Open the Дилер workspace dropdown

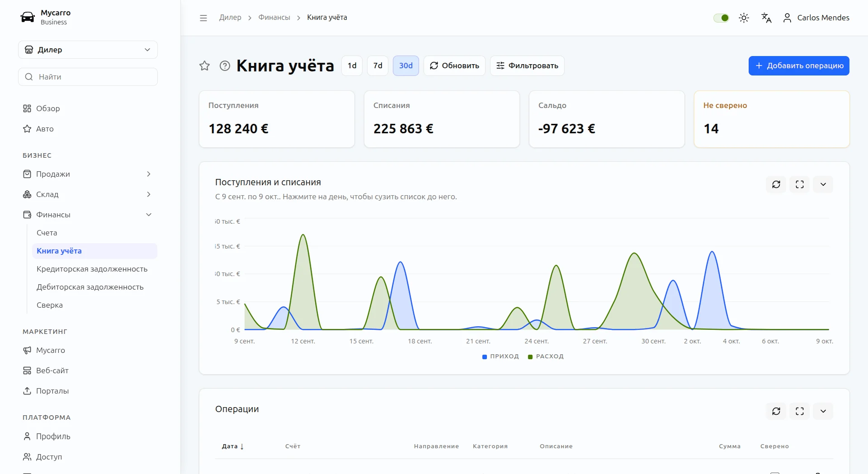point(88,50)
